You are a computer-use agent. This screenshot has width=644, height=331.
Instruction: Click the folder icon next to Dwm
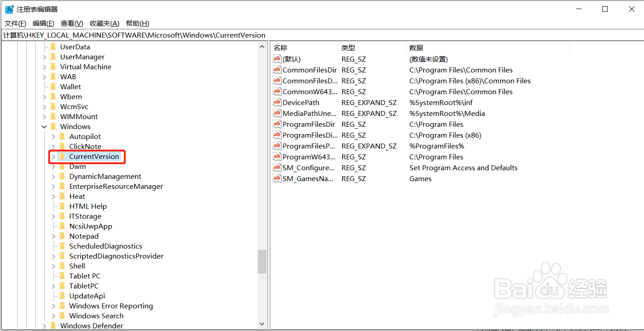62,166
